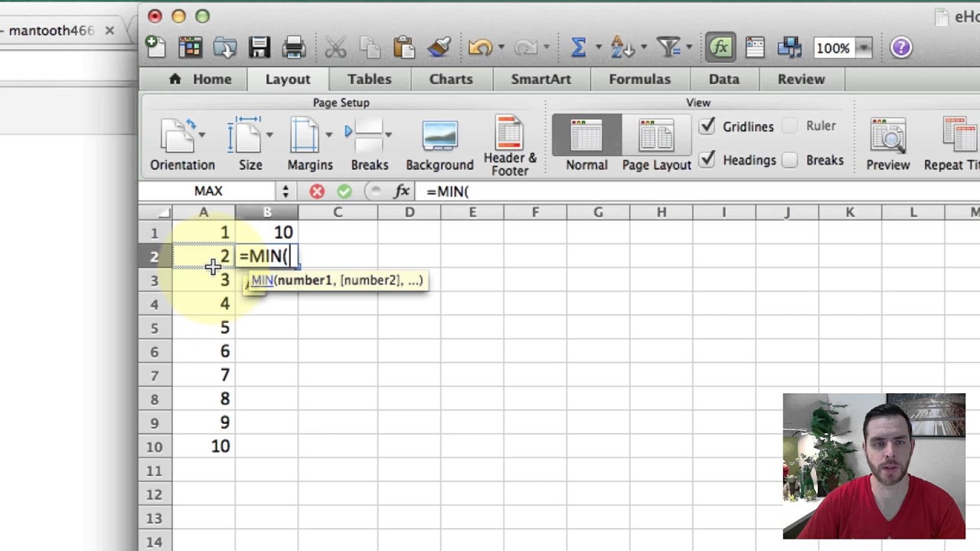Open Excel help question mark

(x=901, y=47)
